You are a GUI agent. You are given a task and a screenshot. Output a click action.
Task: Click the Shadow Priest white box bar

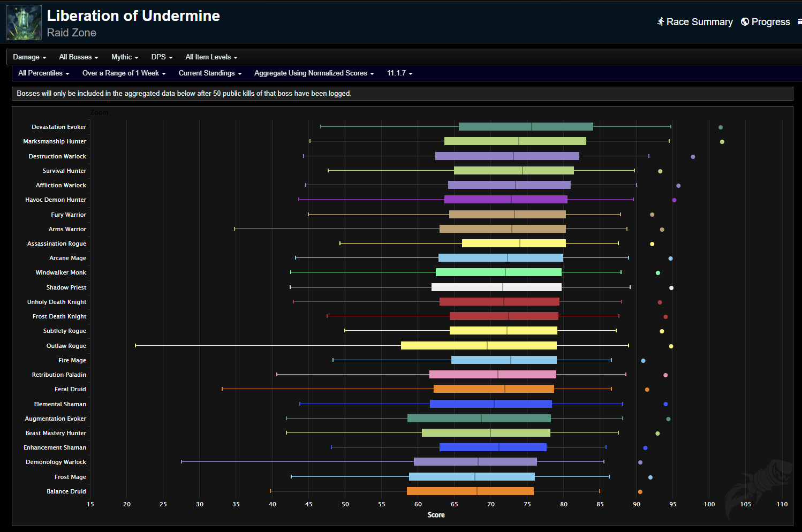point(496,287)
